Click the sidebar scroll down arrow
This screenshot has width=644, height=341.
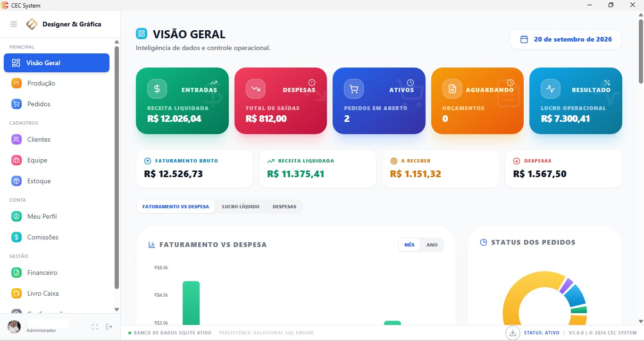(x=117, y=309)
